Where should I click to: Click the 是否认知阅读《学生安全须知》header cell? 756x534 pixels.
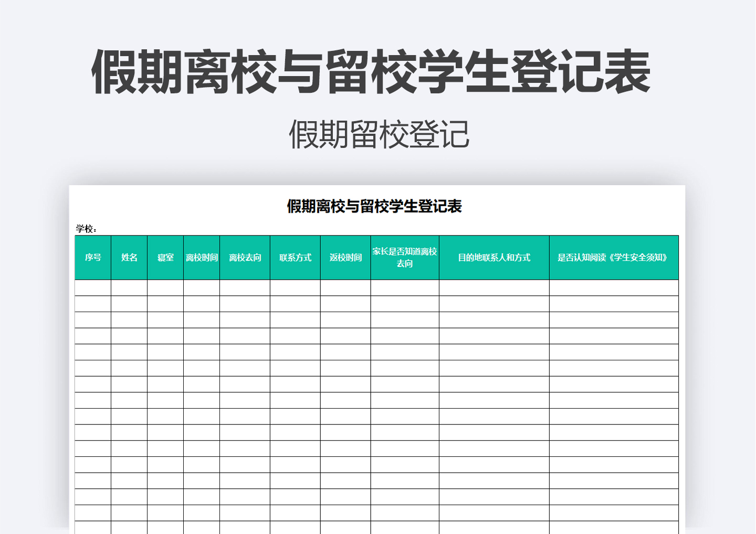point(613,257)
